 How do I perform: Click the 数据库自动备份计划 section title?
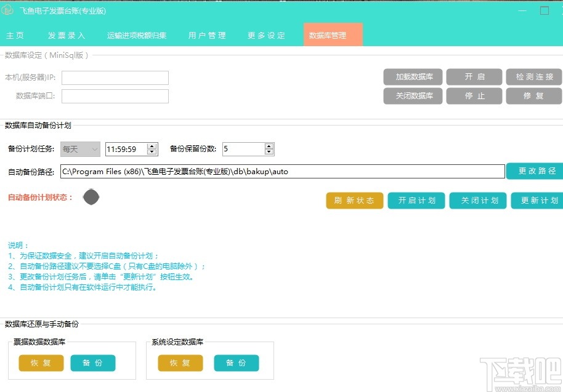pos(38,125)
